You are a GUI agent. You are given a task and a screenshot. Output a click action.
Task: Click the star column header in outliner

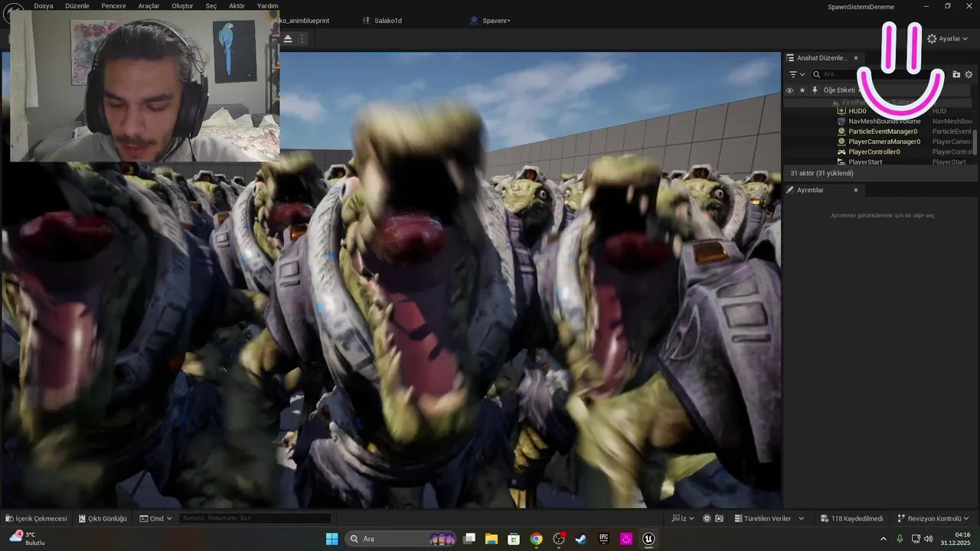[802, 90]
